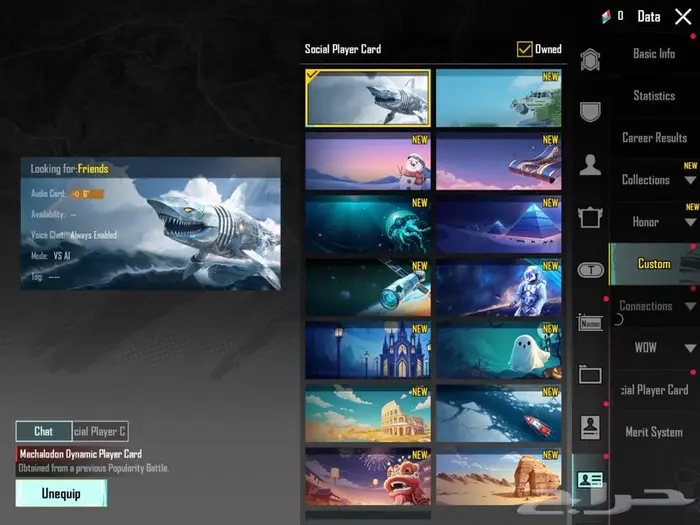Image resolution: width=700 pixels, height=525 pixels.
Task: Select the portrait photo icon in sidebar
Action: 590,427
